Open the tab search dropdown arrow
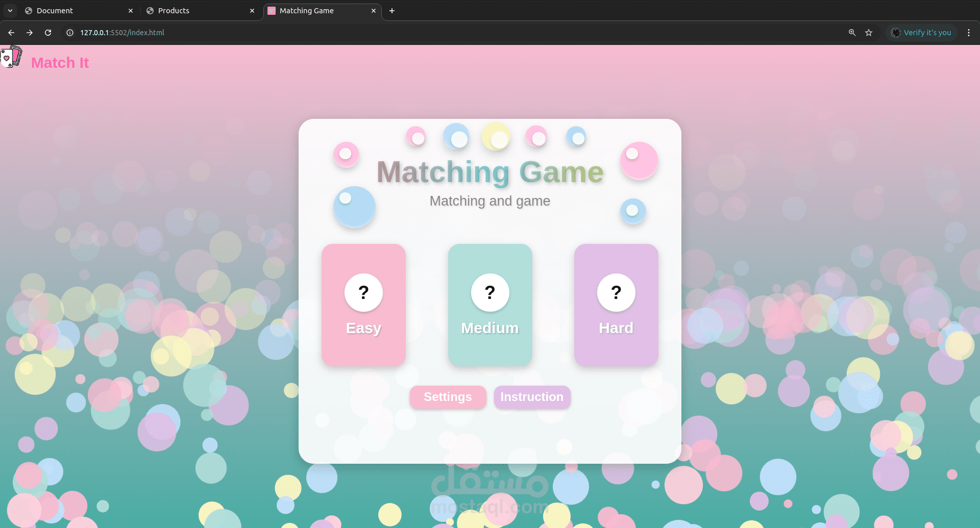The image size is (980, 528). (x=10, y=11)
